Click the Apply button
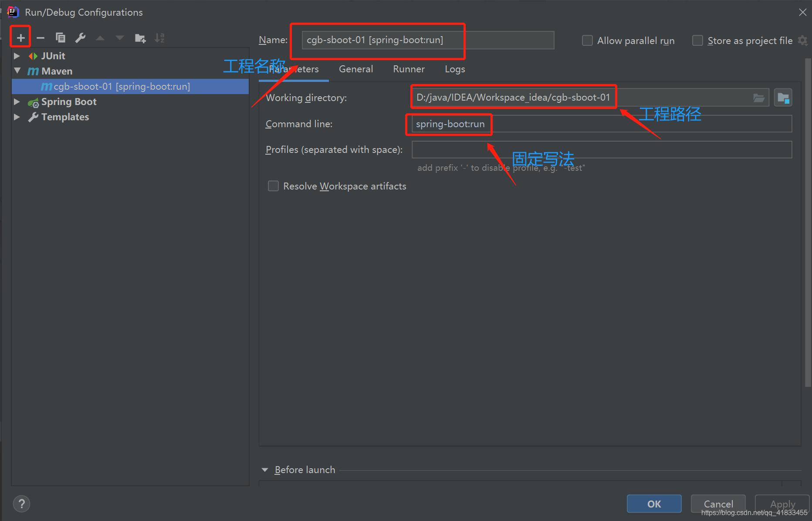 (x=782, y=504)
